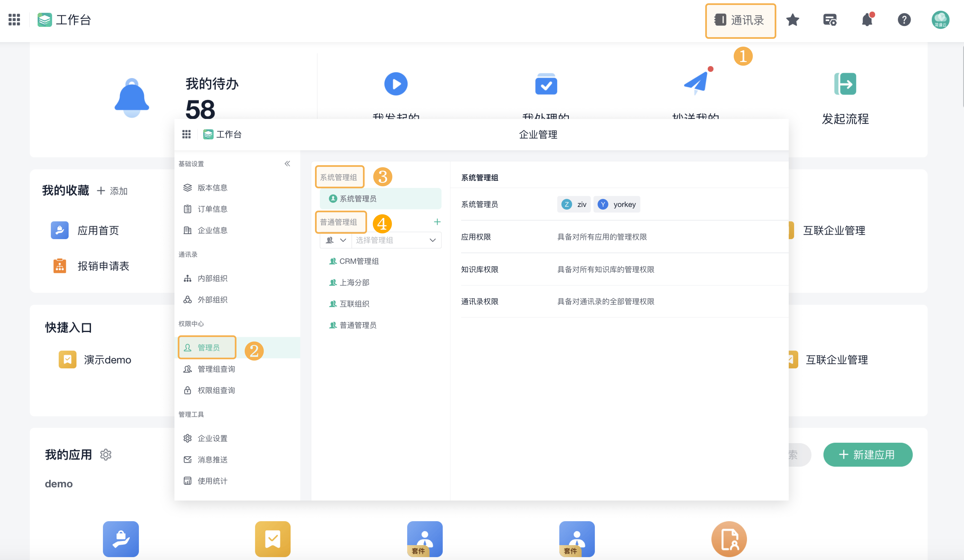Click the plus to add a 普通管理组
Image resolution: width=964 pixels, height=560 pixels.
point(437,222)
